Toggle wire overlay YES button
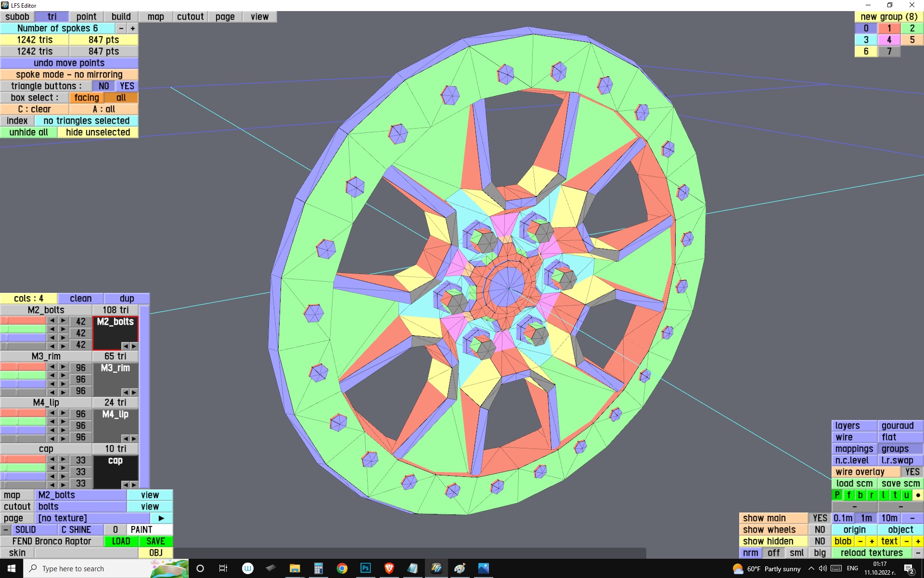The image size is (924, 578). click(x=912, y=472)
